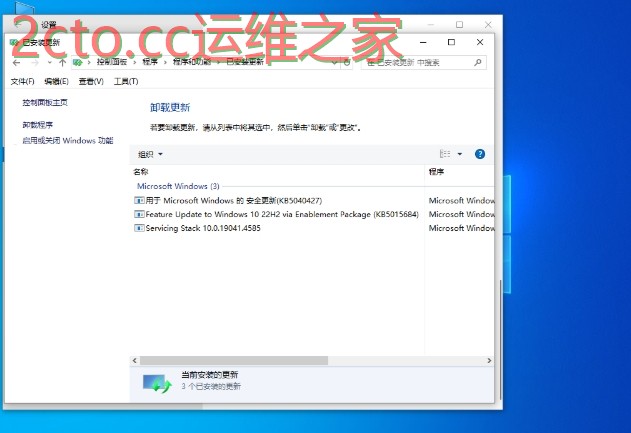This screenshot has width=631, height=433.
Task: Click the horizontal scrollbar thumb
Action: 234,361
